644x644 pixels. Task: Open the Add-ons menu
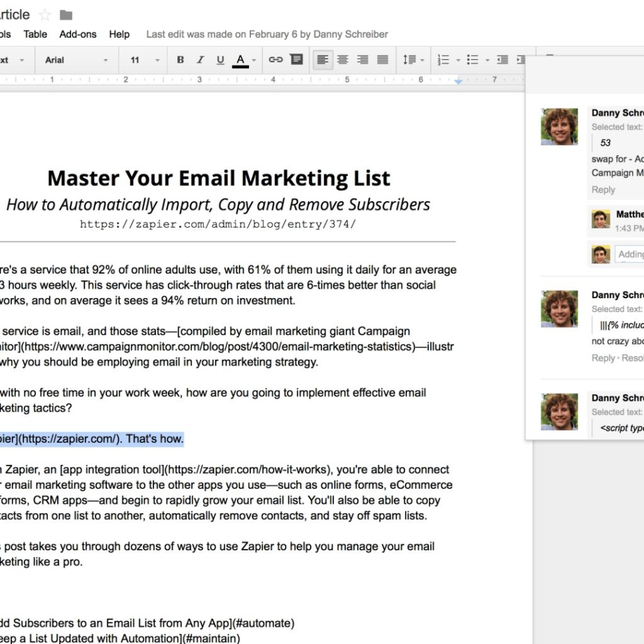tap(78, 34)
